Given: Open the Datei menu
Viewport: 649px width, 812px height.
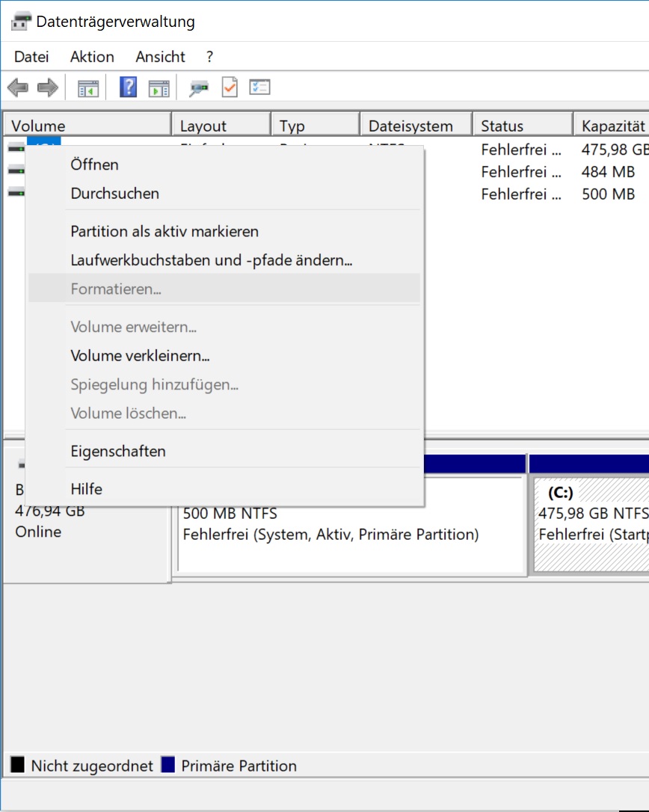Looking at the screenshot, I should [31, 57].
